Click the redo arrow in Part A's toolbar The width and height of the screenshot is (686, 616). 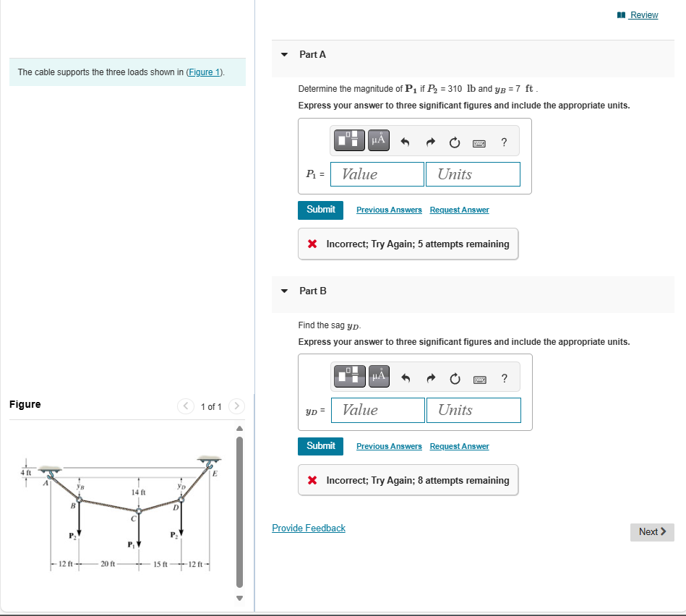[x=429, y=140]
